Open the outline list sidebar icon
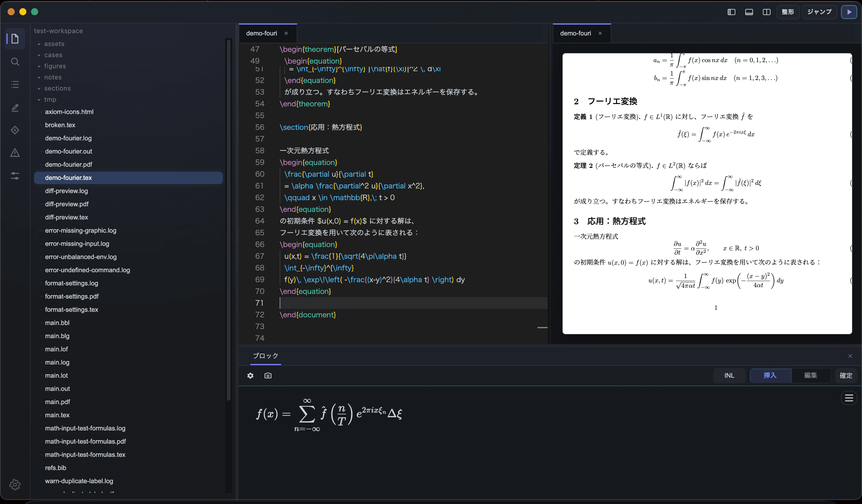 pyautogui.click(x=15, y=84)
